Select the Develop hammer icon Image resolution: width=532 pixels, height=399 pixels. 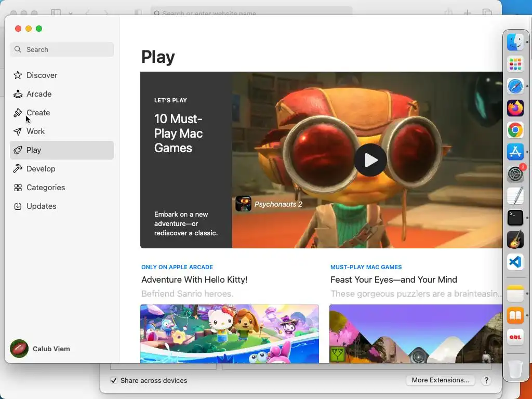tap(18, 169)
